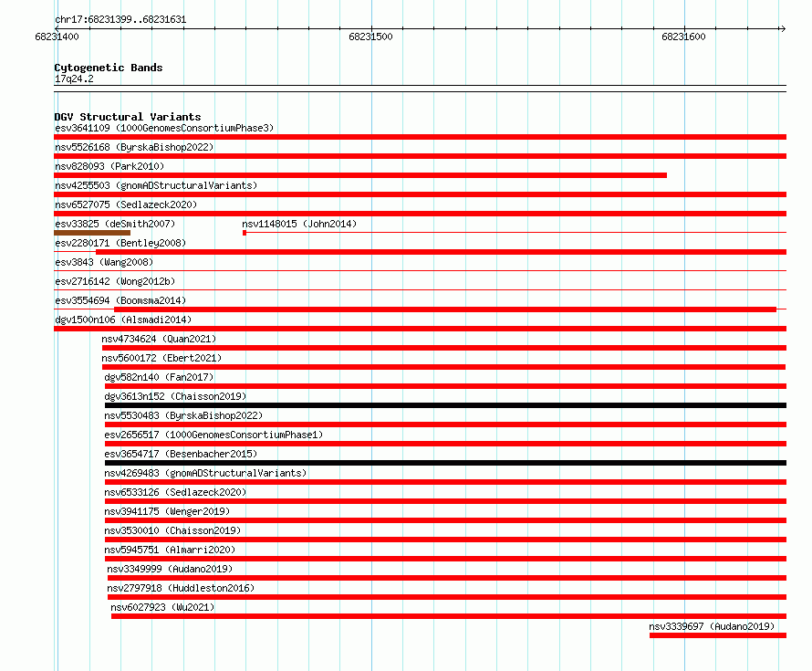
Task: Select the brown esv33825 variant bar
Action: coord(92,233)
